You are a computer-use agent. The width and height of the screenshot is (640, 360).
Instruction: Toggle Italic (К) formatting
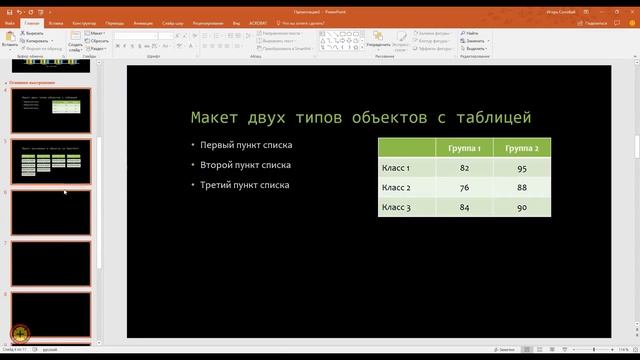click(x=125, y=47)
